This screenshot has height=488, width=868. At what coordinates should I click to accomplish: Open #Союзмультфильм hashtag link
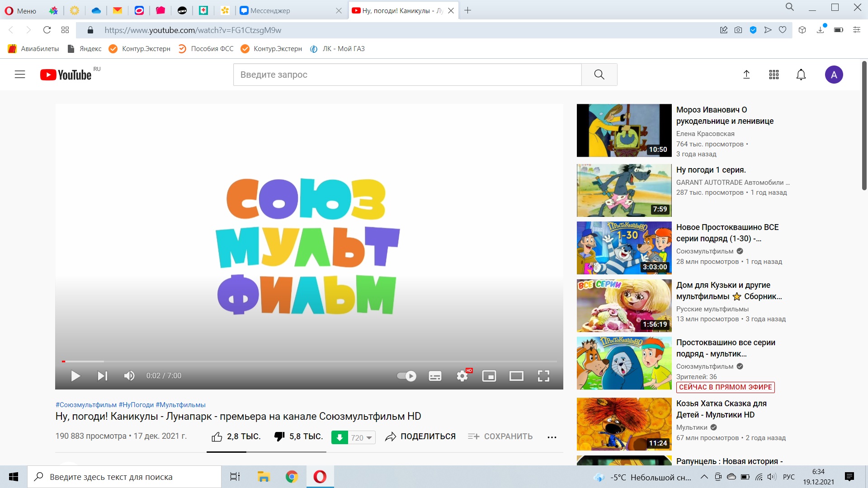click(x=86, y=405)
